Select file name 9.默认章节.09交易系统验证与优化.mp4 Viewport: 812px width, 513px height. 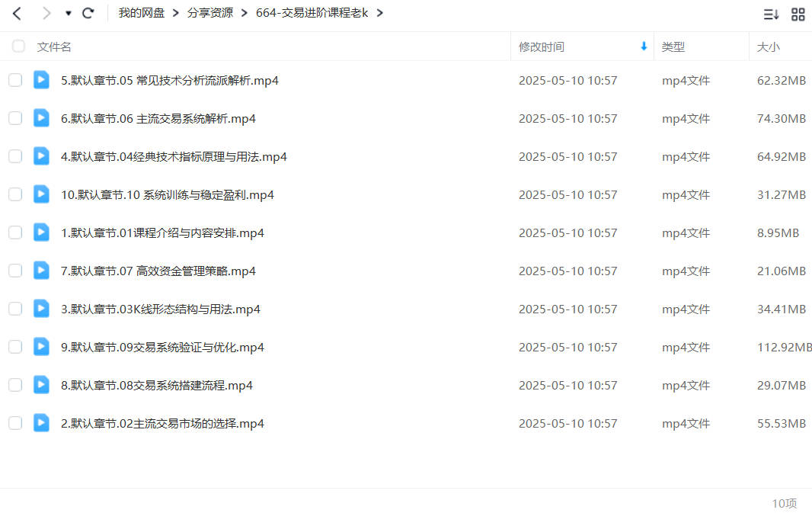pyautogui.click(x=162, y=347)
